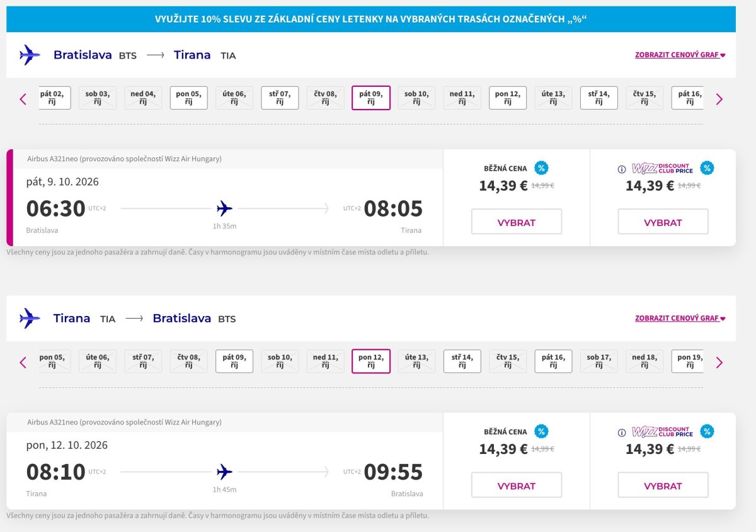756x532 pixels.
Task: Expand Zobrazit cenový graf for outbound route
Action: point(680,55)
